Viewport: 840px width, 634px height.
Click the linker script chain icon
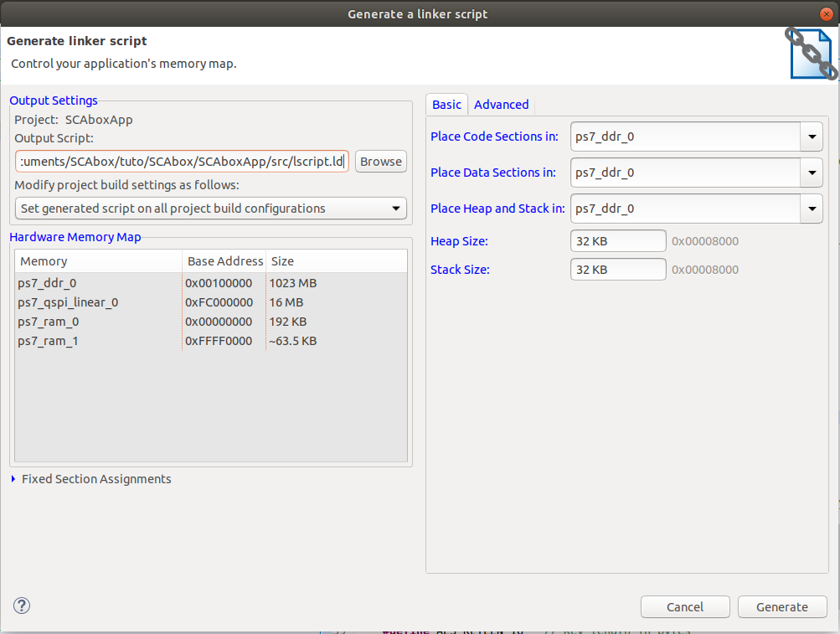[x=810, y=54]
